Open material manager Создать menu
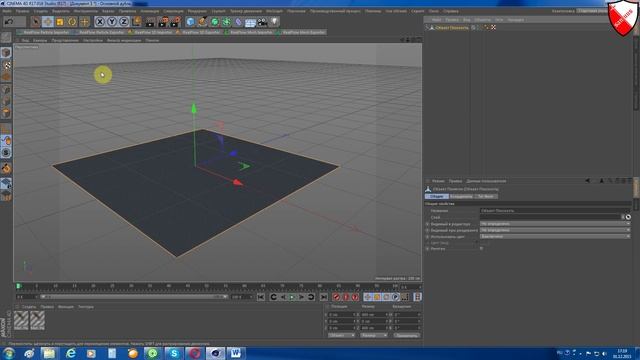640x360 pixels. click(x=29, y=307)
